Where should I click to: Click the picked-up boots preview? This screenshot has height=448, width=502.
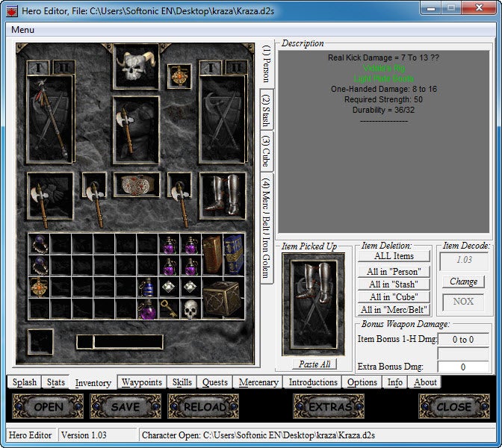[x=313, y=304]
